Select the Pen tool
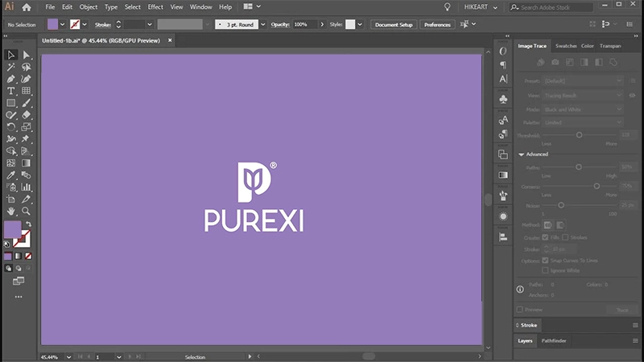The height and width of the screenshot is (362, 644). point(11,79)
